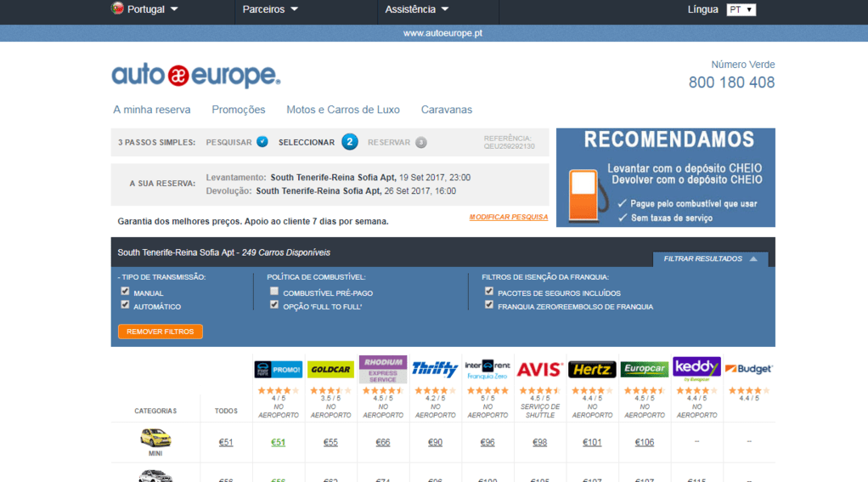868x482 pixels.
Task: Click the Categorias column header
Action: pos(155,411)
